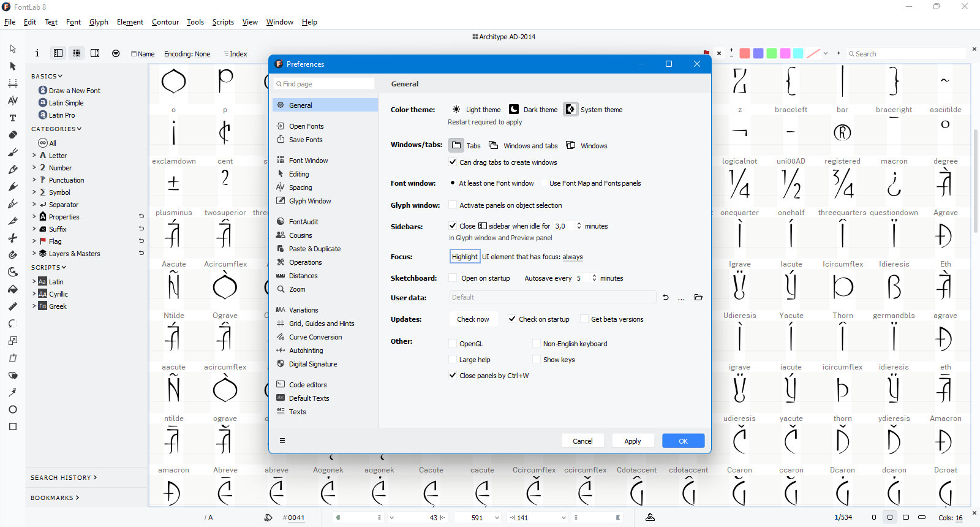Viewport: 980px width, 527px height.
Task: Expand the Search History section
Action: [x=64, y=477]
